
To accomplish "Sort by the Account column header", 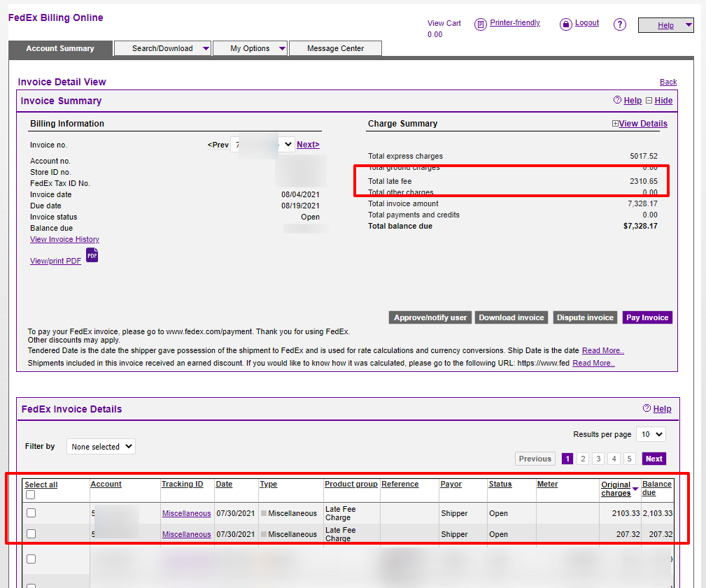I will (x=106, y=484).
